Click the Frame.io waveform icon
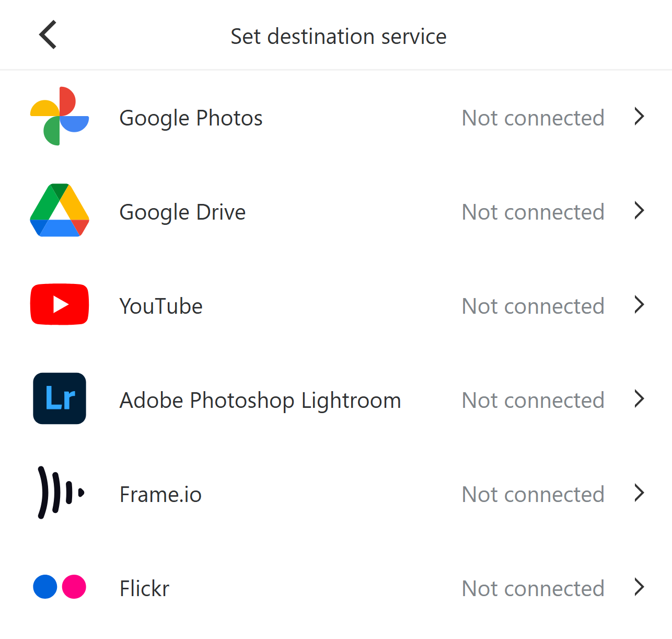The image size is (672, 639). pyautogui.click(x=60, y=493)
